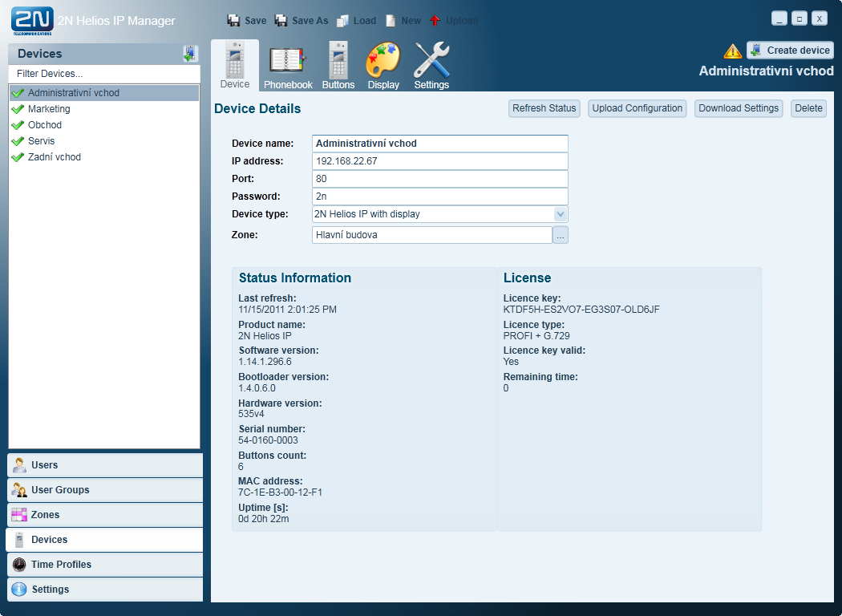
Task: Click Upload Configuration button
Action: pos(637,108)
